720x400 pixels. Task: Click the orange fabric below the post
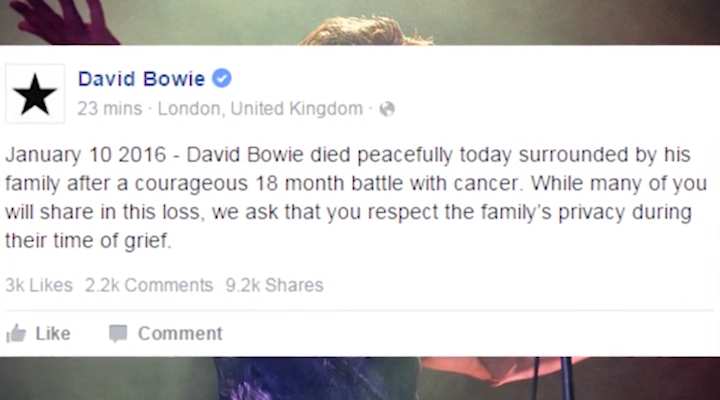click(x=501, y=370)
